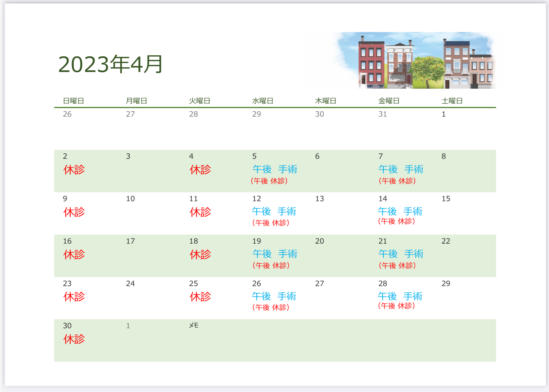549x392 pixels.
Task: Select the date cell number 10
Action: (x=130, y=199)
